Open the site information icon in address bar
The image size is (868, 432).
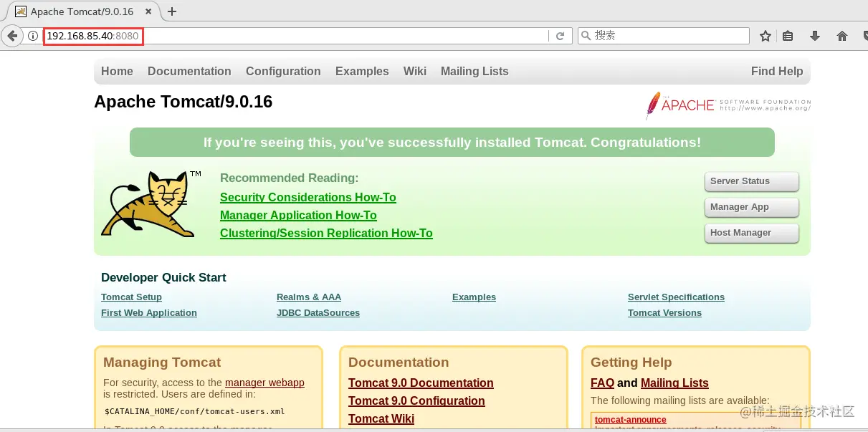pyautogui.click(x=33, y=36)
